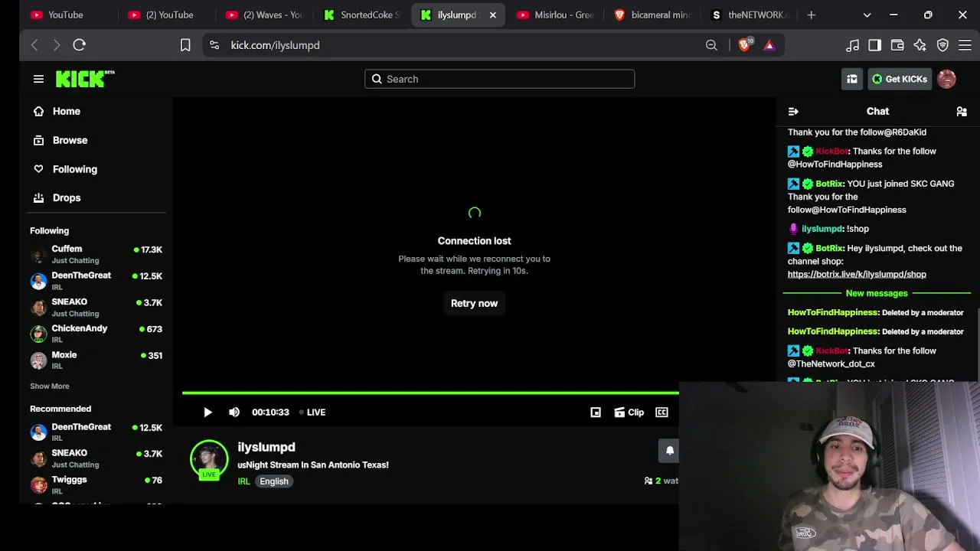The height and width of the screenshot is (551, 980).
Task: Create a clip with Clip button
Action: tap(629, 412)
